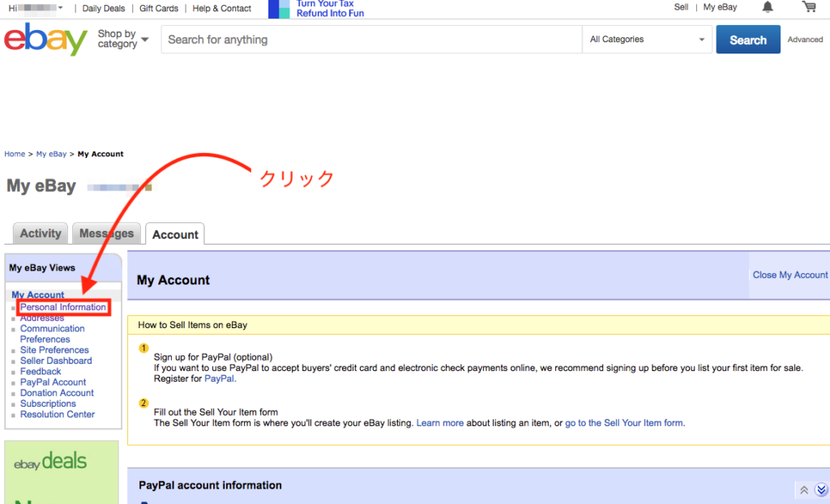
Task: Open Site Preferences in sidebar
Action: click(54, 350)
